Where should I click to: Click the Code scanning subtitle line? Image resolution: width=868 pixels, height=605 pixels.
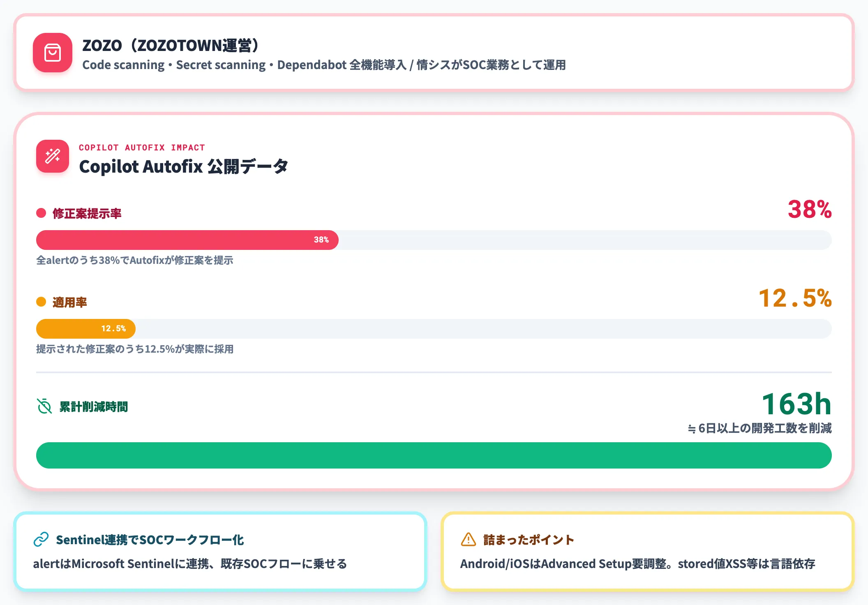tap(324, 65)
